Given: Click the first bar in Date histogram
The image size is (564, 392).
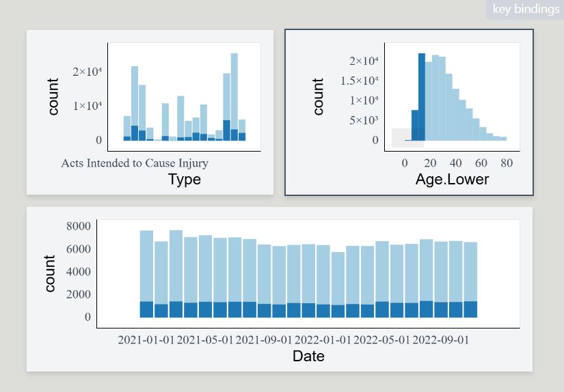Looking at the screenshot, I should [146, 273].
